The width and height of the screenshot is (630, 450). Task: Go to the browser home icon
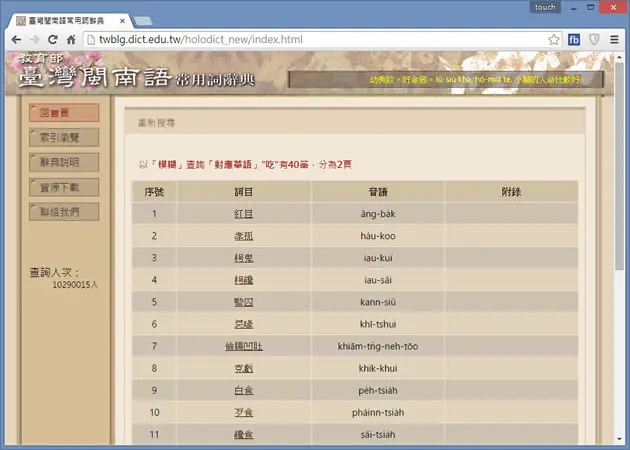[x=71, y=39]
